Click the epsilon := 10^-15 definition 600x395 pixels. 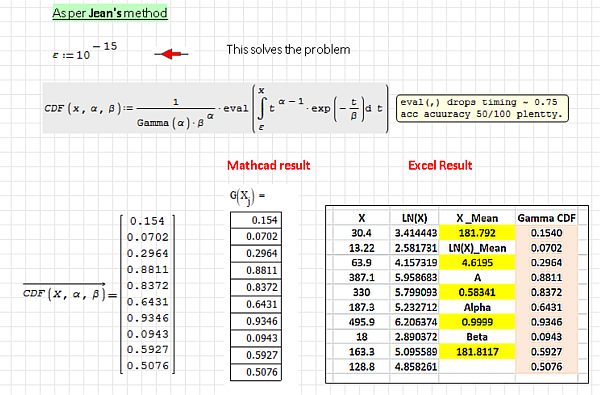85,51
